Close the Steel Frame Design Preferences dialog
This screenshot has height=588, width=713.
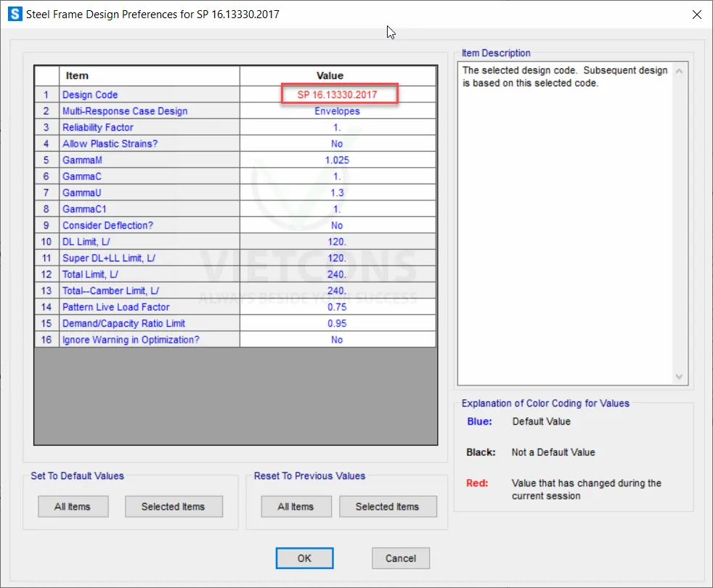697,15
